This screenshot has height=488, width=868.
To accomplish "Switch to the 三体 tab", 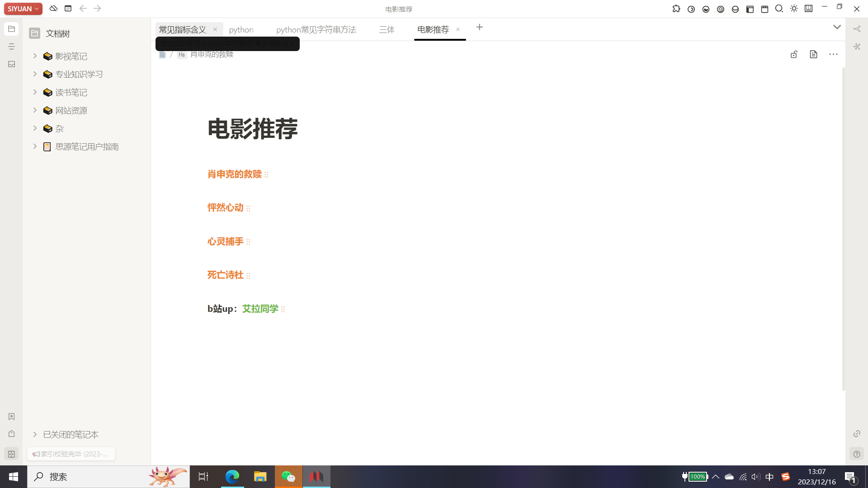I will (387, 29).
